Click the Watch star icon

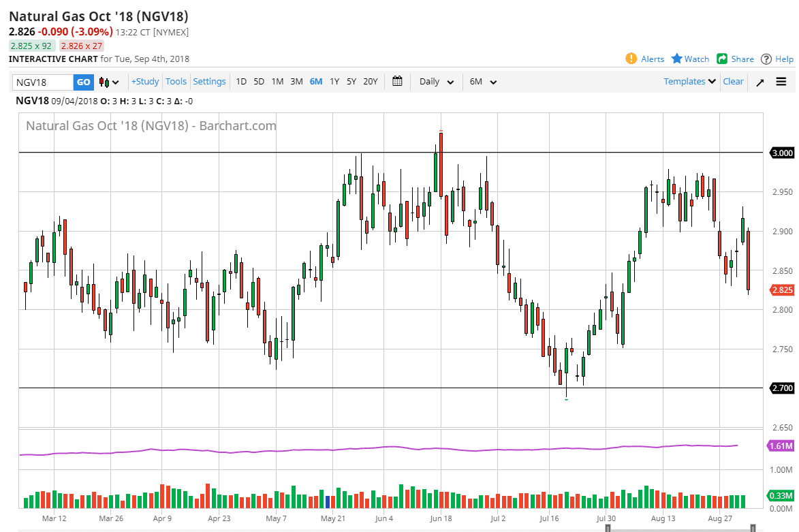pos(677,59)
